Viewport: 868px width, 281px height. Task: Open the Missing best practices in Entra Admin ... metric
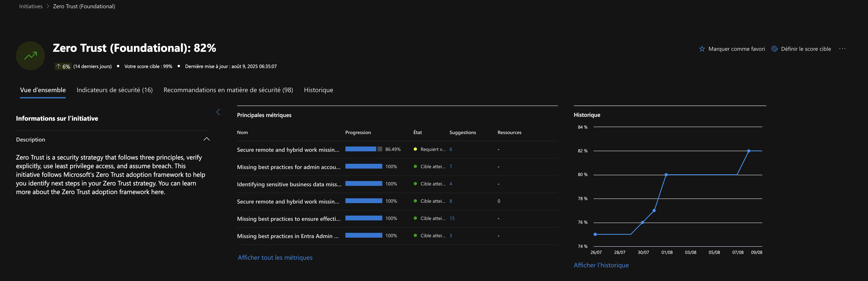tap(288, 236)
